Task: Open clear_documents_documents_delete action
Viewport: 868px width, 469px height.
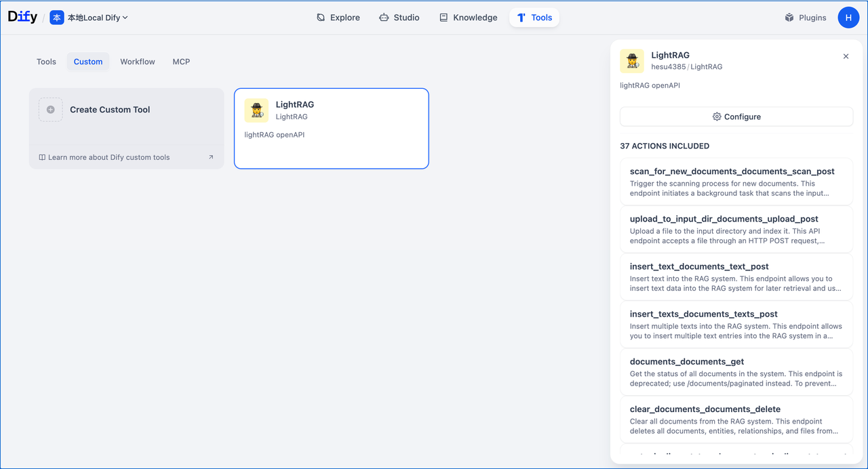Action: click(x=736, y=419)
